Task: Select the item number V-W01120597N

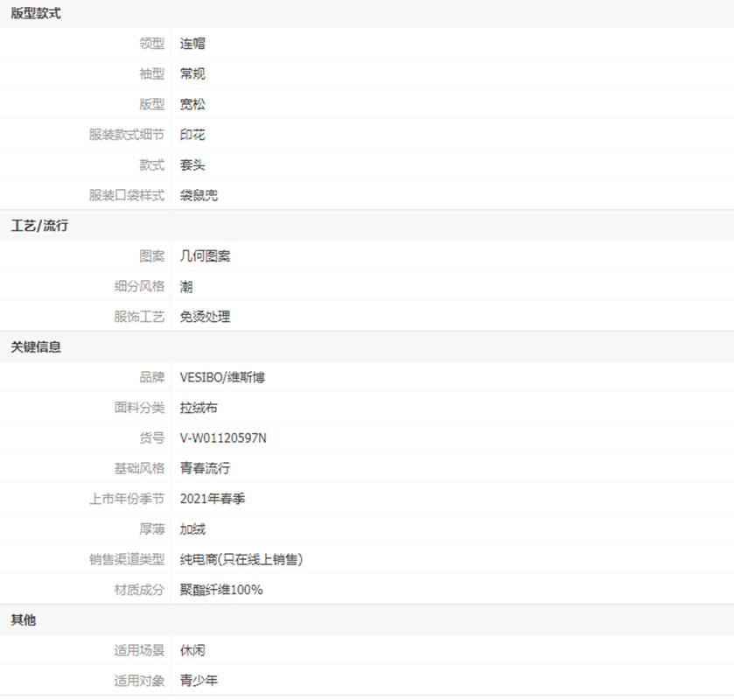Action: 223,438
